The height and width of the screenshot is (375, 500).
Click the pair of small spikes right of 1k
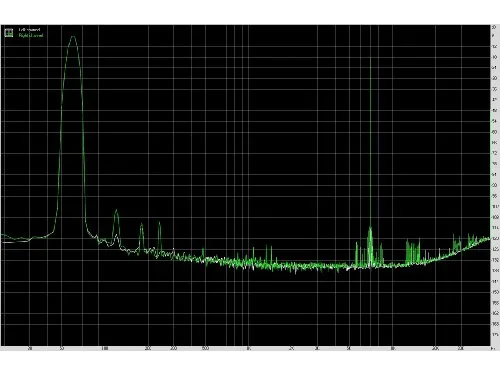269,253
